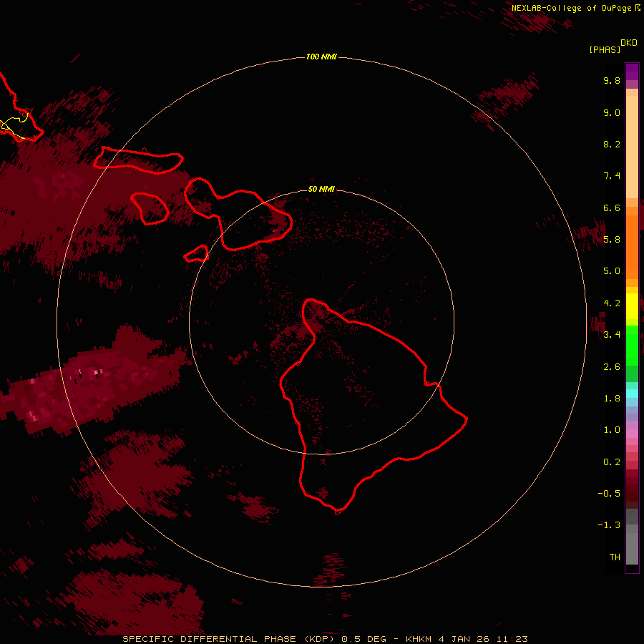Select the 6.6 scale value
The height and width of the screenshot is (644, 644).
(x=612, y=208)
